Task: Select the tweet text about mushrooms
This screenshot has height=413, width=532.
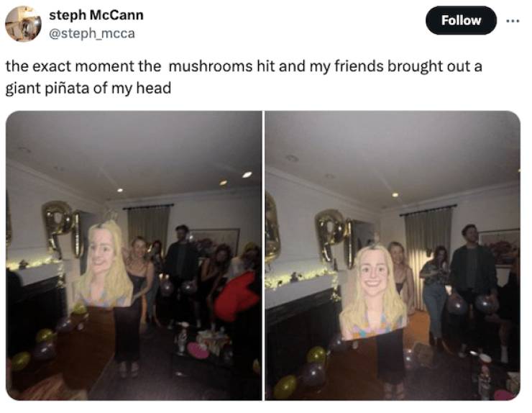Action: [x=244, y=77]
